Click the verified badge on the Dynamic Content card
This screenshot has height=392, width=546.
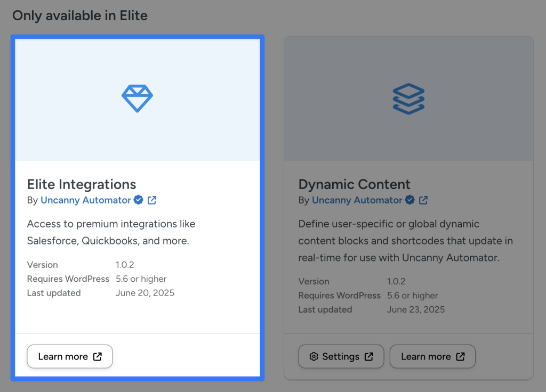[409, 200]
